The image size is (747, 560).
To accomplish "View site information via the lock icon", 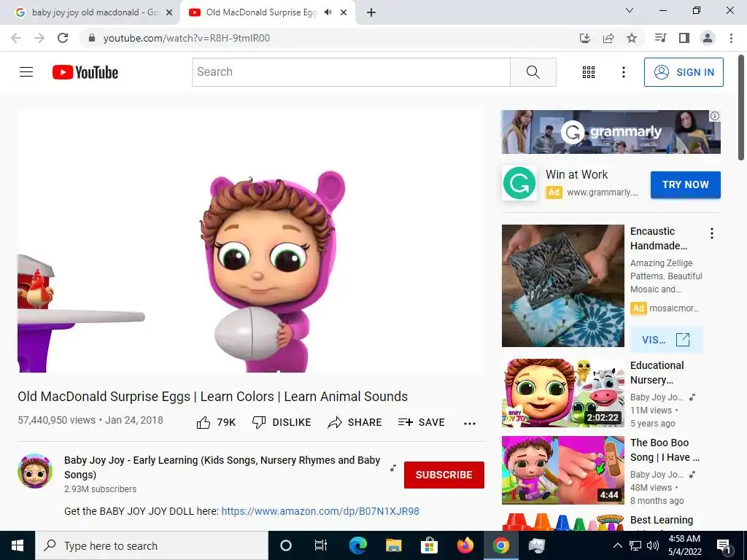I will coord(92,38).
